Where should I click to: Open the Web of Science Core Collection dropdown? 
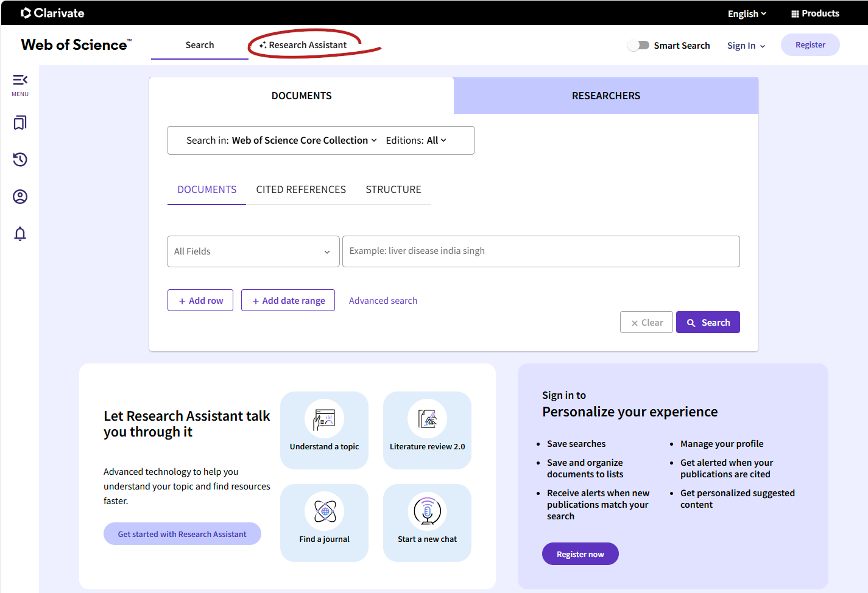(304, 140)
